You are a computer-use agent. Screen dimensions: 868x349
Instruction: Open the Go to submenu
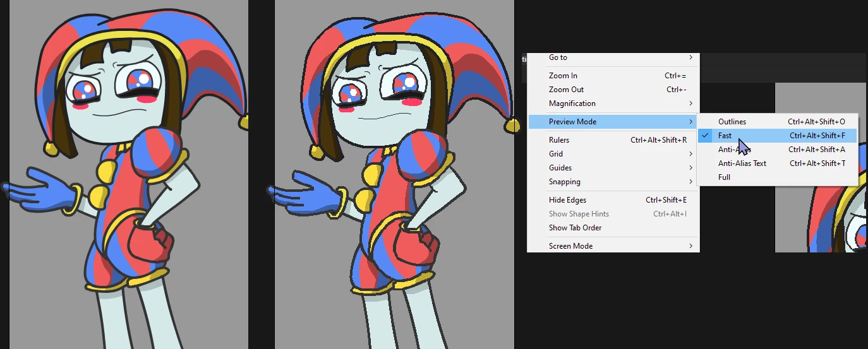click(x=613, y=57)
